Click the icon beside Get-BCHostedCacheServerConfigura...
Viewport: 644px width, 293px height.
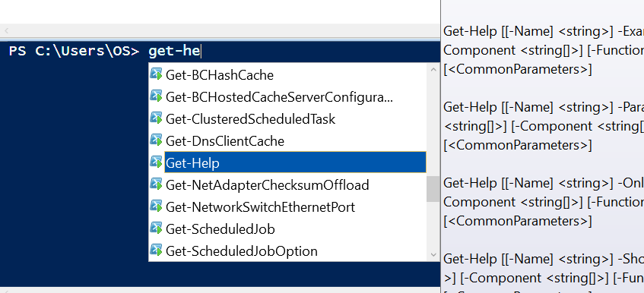156,96
